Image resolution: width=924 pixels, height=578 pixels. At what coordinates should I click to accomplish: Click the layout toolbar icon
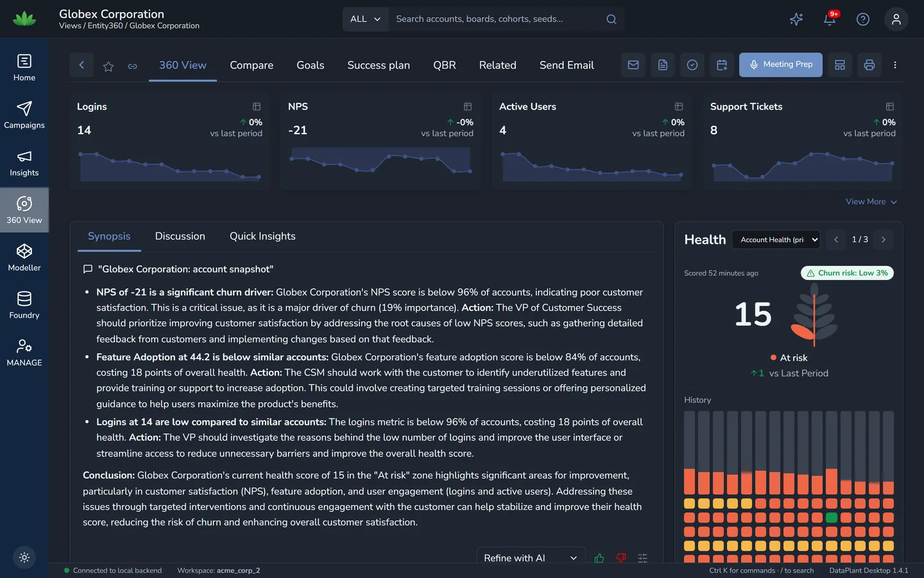pos(840,65)
